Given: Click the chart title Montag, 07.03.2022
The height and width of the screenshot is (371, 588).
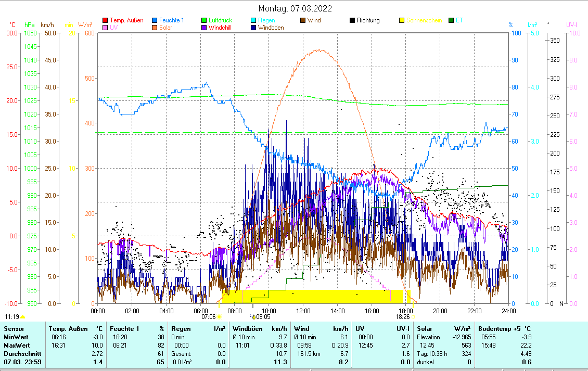Looking at the screenshot, I should [296, 8].
